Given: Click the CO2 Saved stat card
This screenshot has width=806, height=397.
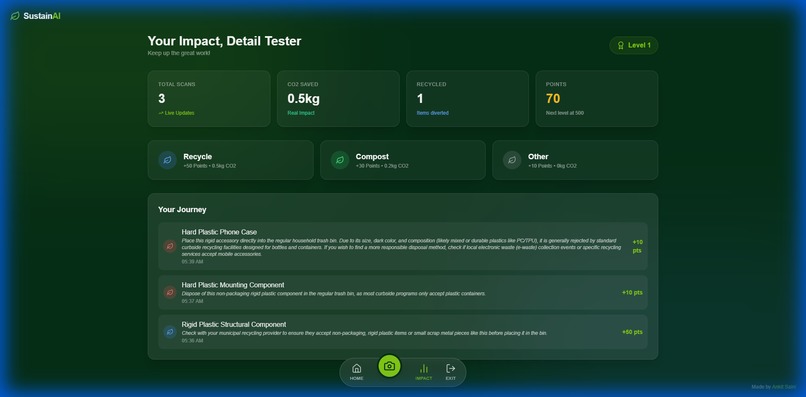Looking at the screenshot, I should click(x=338, y=98).
